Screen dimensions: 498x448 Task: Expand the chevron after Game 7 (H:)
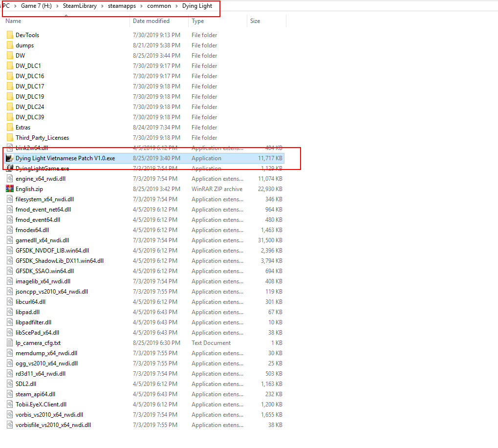click(x=57, y=6)
